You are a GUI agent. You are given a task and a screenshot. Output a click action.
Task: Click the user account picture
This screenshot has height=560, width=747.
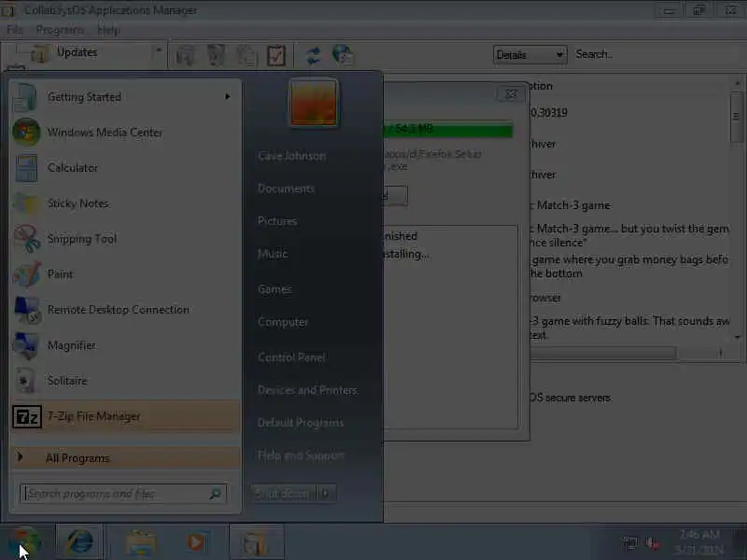click(x=314, y=103)
